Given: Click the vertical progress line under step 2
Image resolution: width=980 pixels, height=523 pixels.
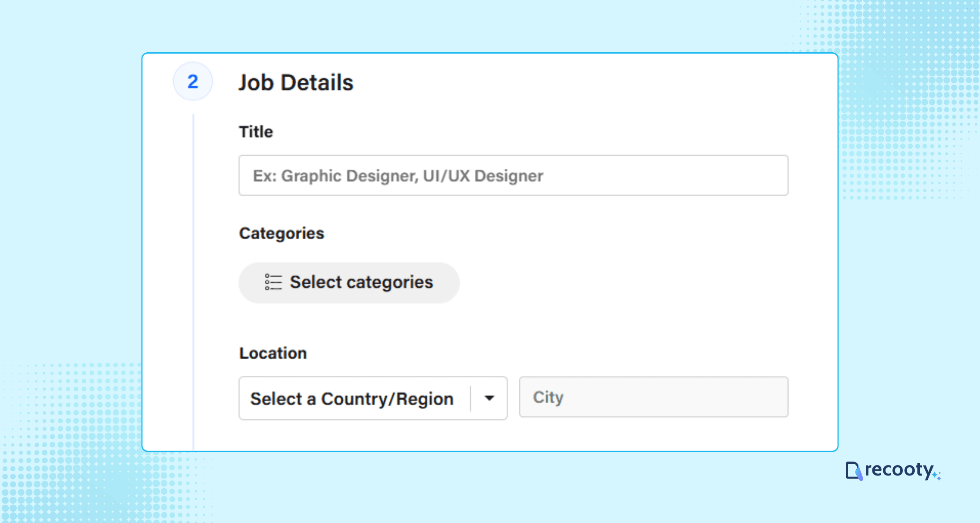Looking at the screenshot, I should click(193, 279).
